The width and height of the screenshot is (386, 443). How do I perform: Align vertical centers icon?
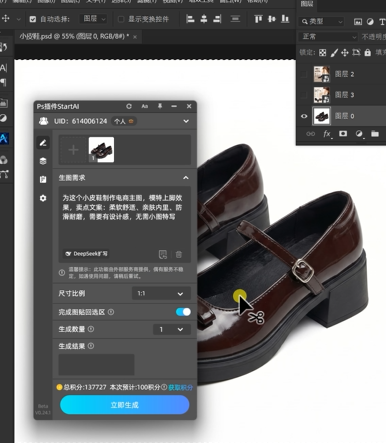(x=272, y=19)
